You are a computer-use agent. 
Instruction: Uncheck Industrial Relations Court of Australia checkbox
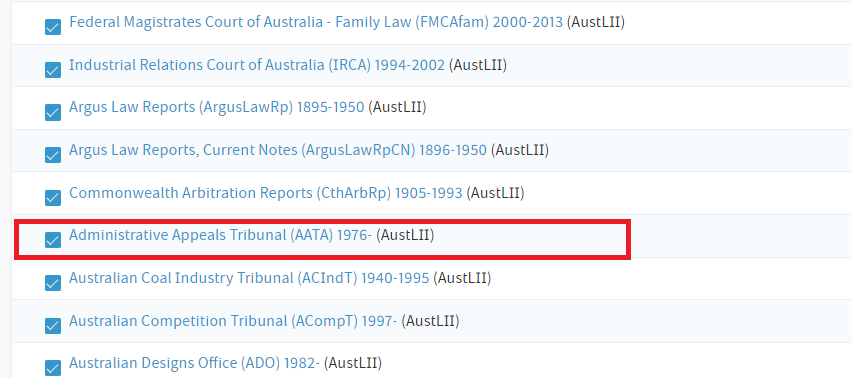[x=53, y=70]
